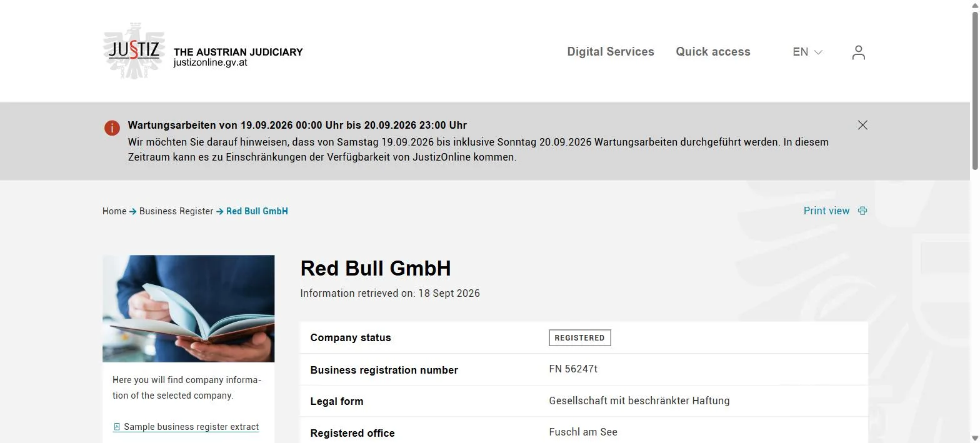Click the vertical scrollbar thumb
The width and height of the screenshot is (980, 443).
click(974, 90)
